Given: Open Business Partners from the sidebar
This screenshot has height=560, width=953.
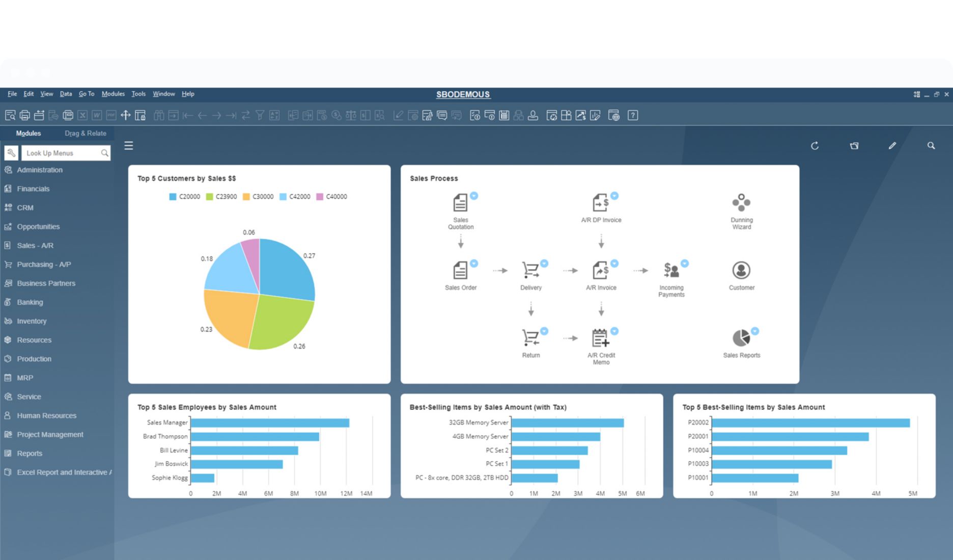Looking at the screenshot, I should [46, 283].
